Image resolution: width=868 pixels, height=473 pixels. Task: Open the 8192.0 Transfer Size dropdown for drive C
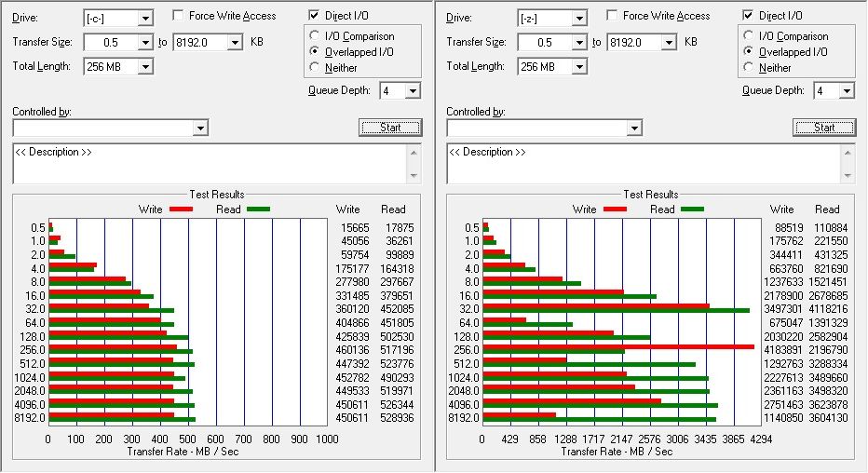[x=235, y=42]
